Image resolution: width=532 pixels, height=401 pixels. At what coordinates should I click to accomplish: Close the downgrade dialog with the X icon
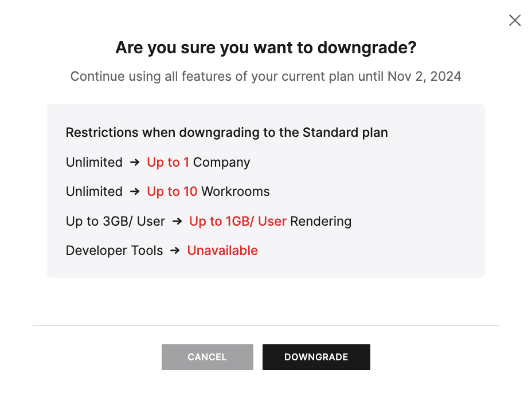click(515, 21)
